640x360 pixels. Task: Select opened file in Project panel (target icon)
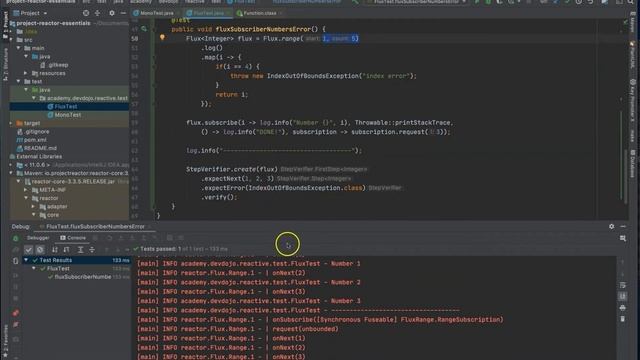coord(86,13)
